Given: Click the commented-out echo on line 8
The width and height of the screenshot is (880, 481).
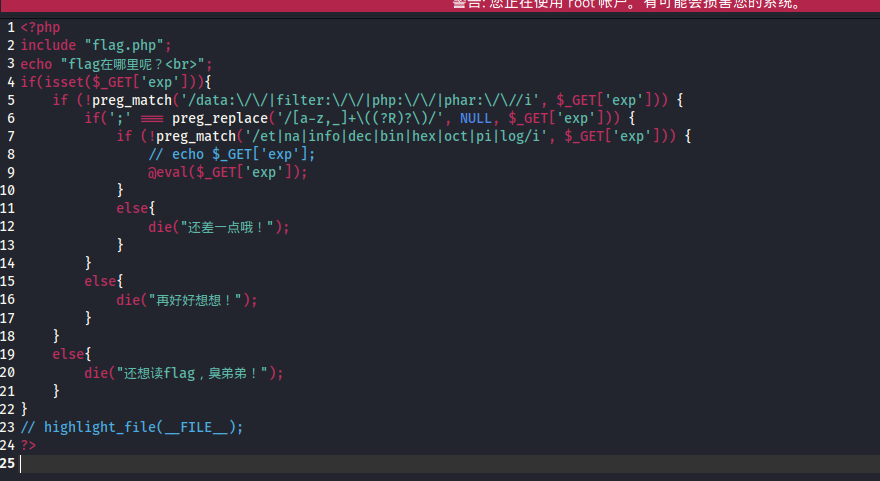Looking at the screenshot, I should pyautogui.click(x=232, y=154).
